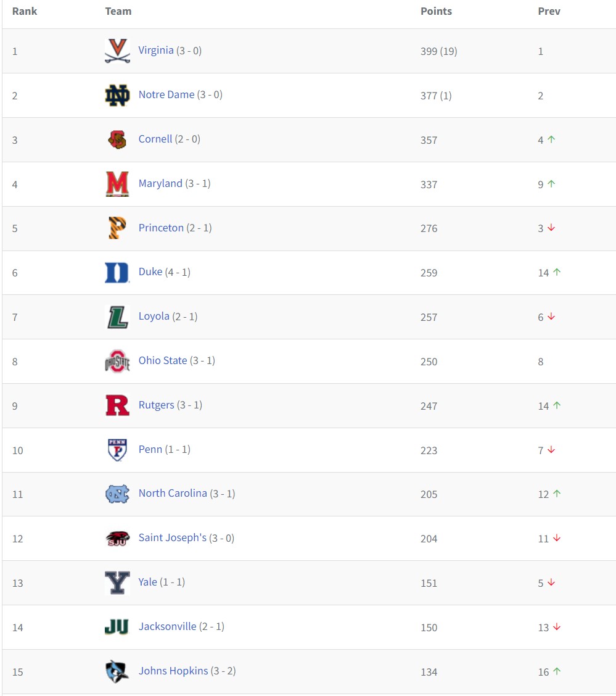Click the Ohio State logo
Screen dimensions: 616x696
pyautogui.click(x=118, y=362)
